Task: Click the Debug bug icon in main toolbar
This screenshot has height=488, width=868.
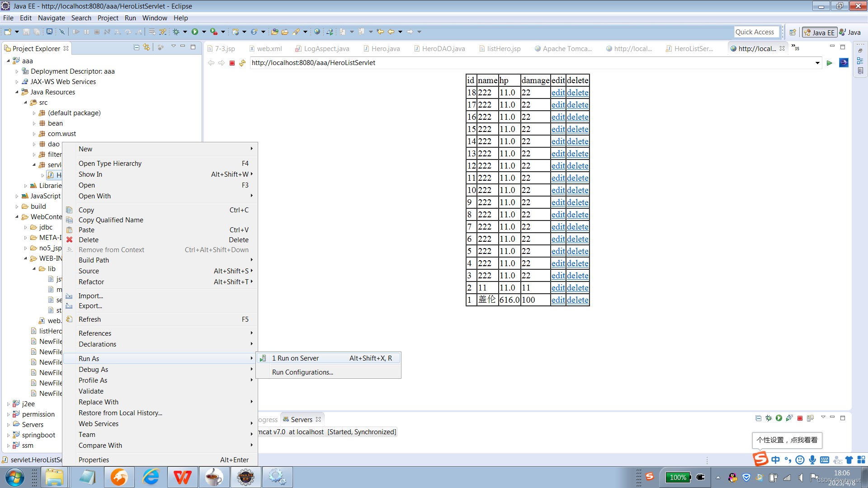Action: point(176,32)
